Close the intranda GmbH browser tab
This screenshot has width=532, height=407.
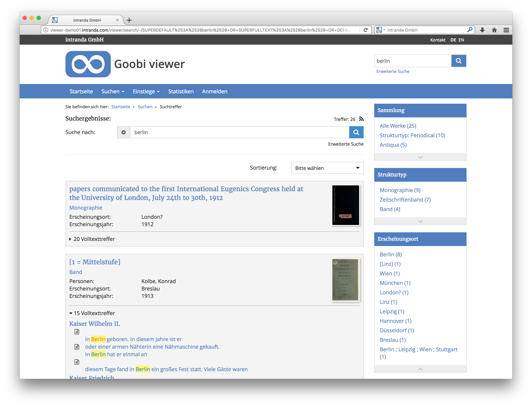(x=118, y=20)
